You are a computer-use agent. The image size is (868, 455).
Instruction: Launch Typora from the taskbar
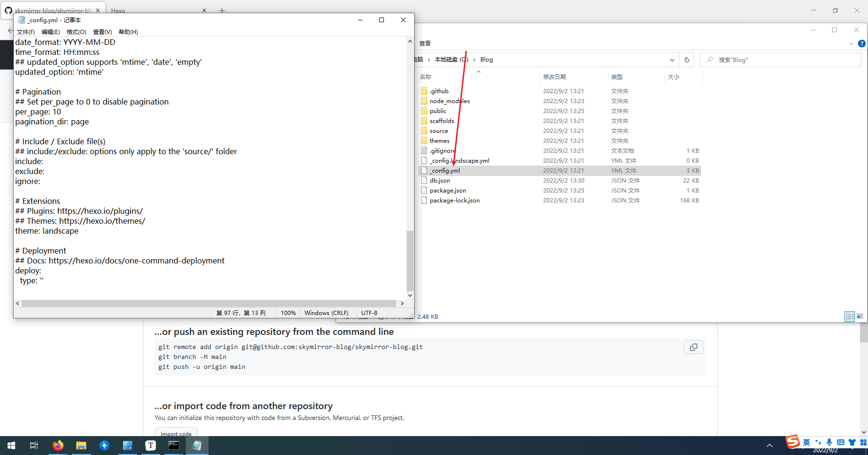(150, 445)
